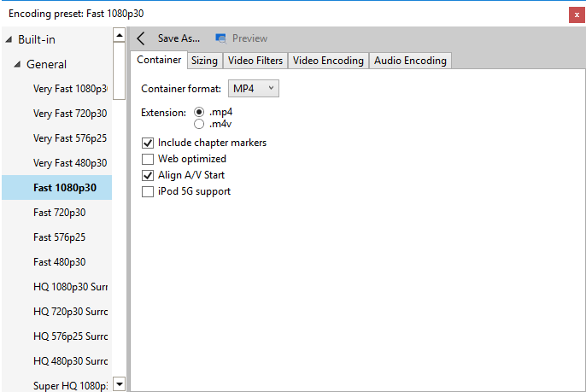
Task: Enable the Web optimized checkbox
Action: click(x=148, y=159)
